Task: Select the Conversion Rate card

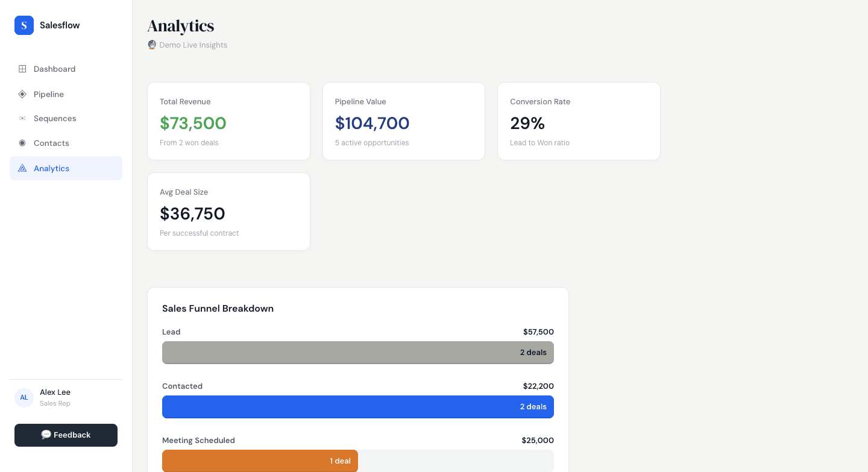Action: pyautogui.click(x=579, y=121)
